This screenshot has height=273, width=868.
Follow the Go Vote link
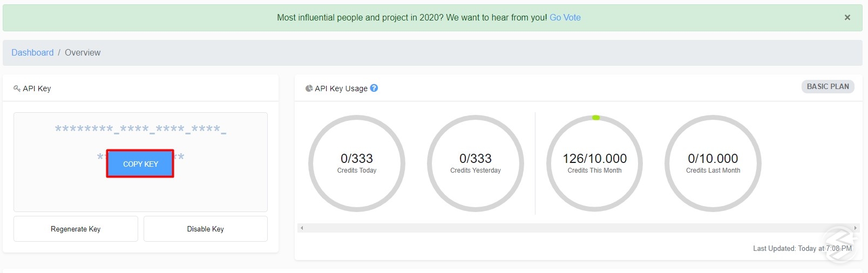pyautogui.click(x=565, y=17)
